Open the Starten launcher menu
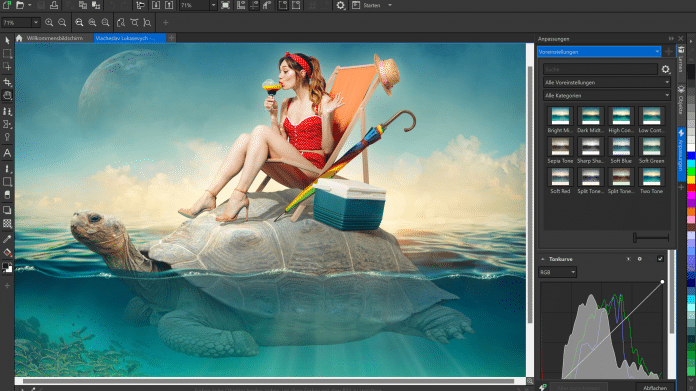This screenshot has height=391, width=696. coord(372,5)
